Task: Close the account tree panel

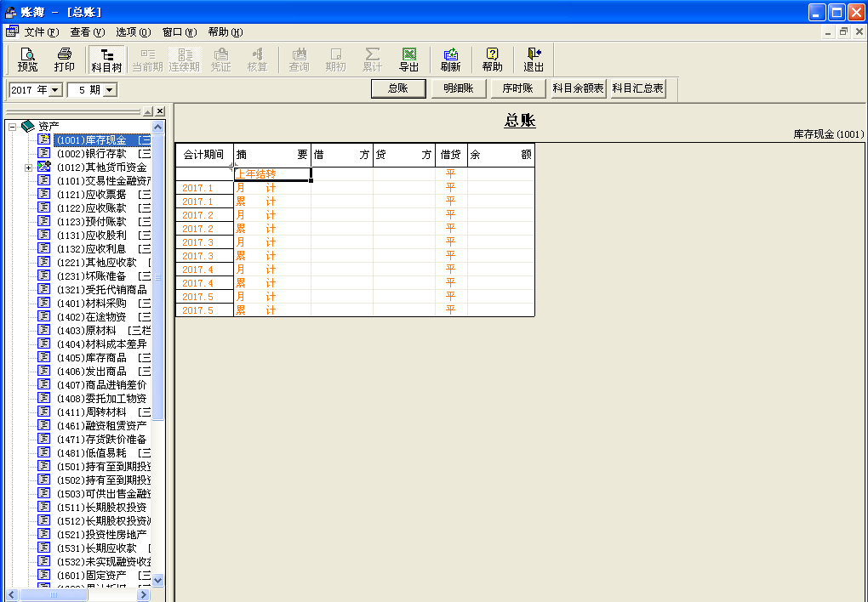Action: [x=160, y=111]
